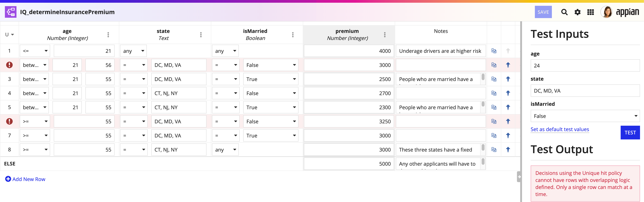
Task: Click the age test input field
Action: point(585,66)
